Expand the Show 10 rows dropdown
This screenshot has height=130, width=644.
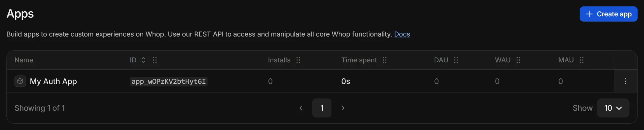point(612,108)
